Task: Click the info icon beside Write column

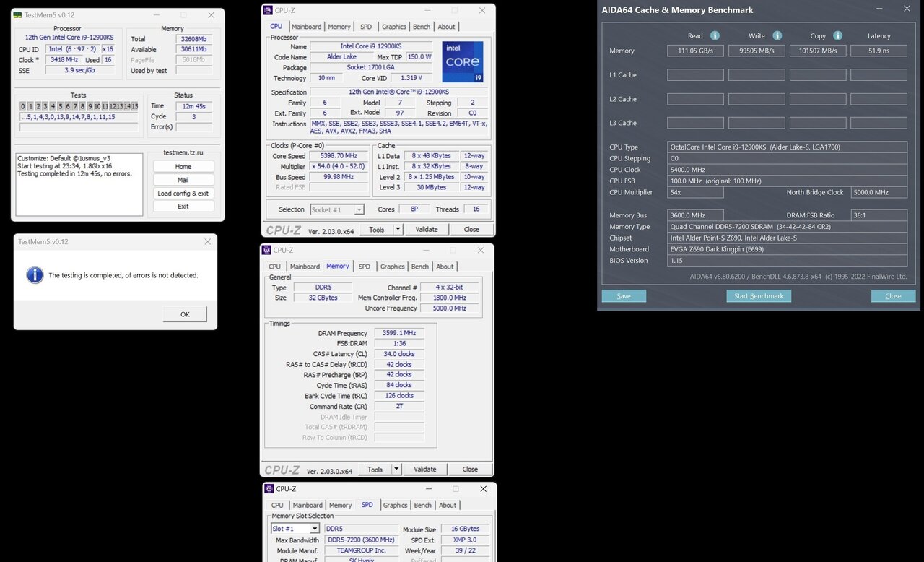Action: (777, 35)
